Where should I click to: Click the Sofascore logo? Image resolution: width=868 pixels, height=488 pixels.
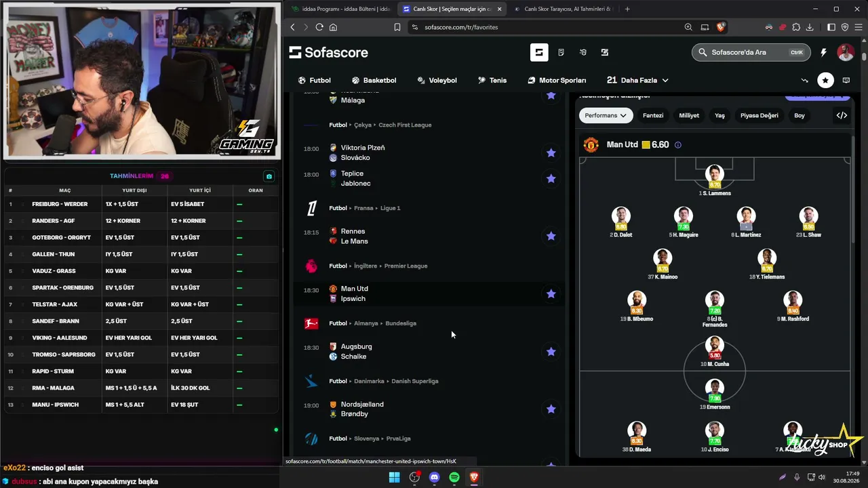[x=329, y=52]
